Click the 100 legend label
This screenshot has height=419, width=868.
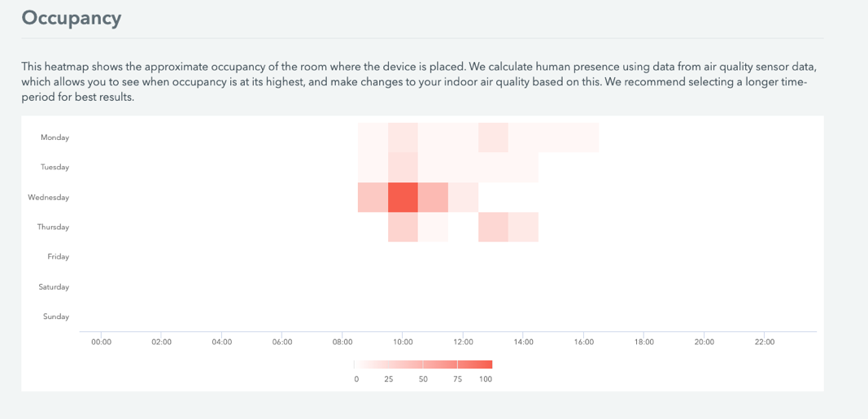486,380
